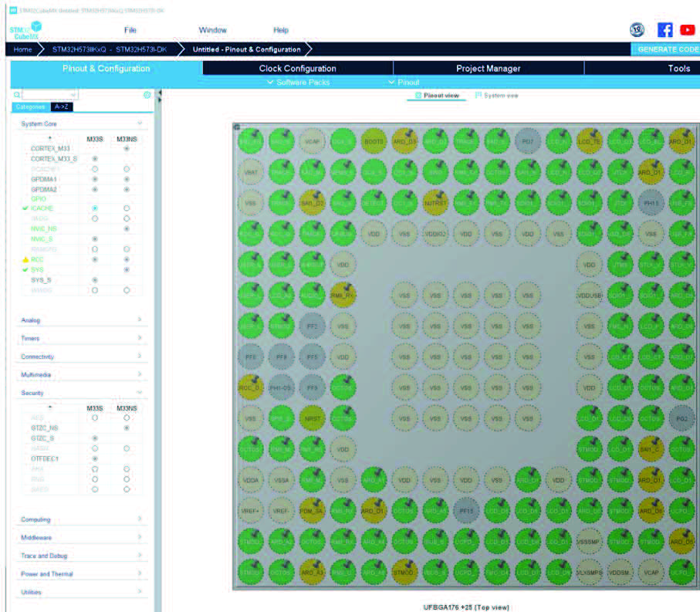The width and height of the screenshot is (700, 612).
Task: Select M33S radio for GTZC_S
Action: (95, 438)
